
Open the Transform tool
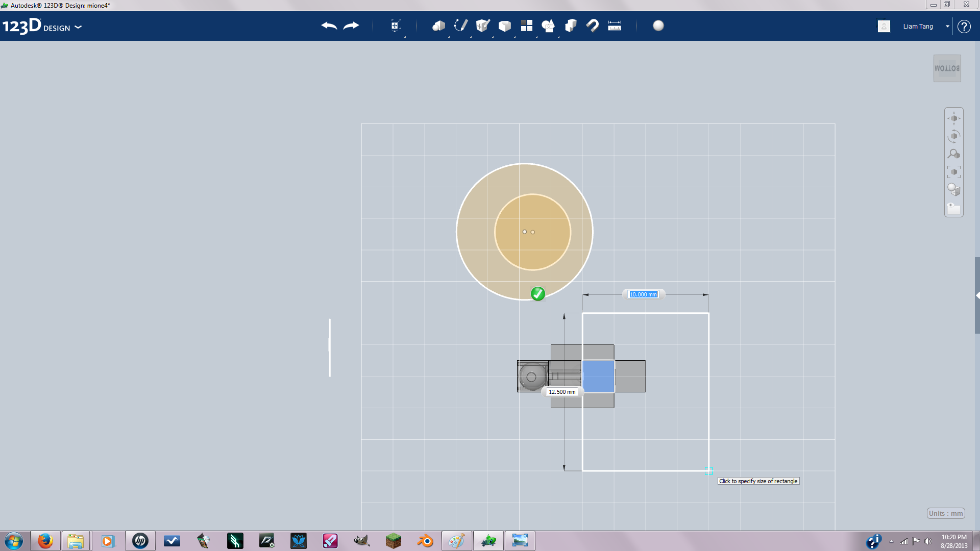click(x=396, y=26)
